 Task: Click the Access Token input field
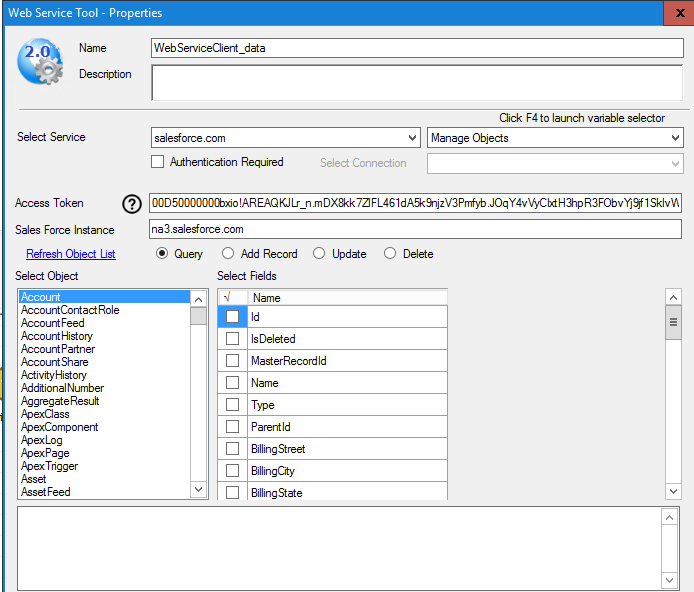pos(415,203)
